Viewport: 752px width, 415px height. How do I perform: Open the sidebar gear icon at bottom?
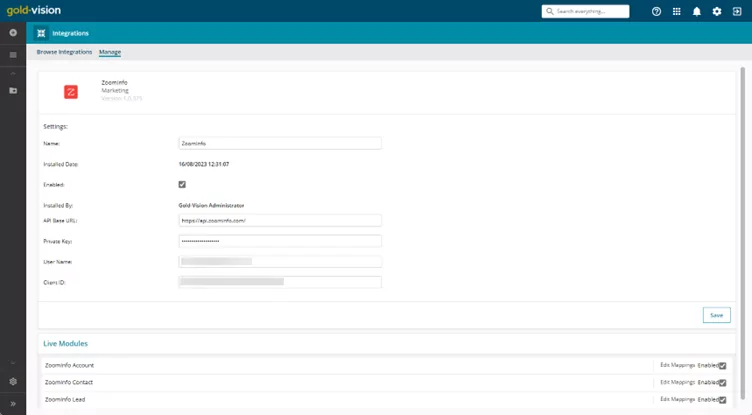pyautogui.click(x=13, y=381)
